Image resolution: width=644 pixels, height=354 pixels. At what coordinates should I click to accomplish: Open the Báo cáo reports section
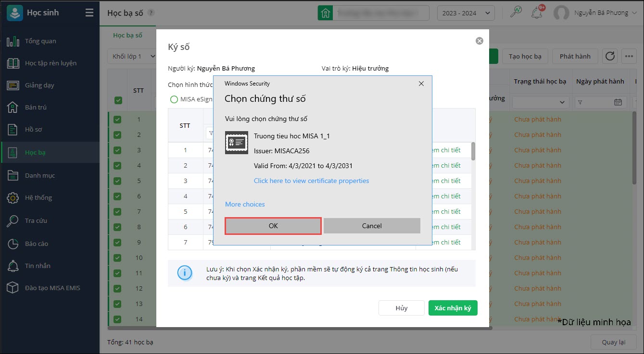click(50, 244)
